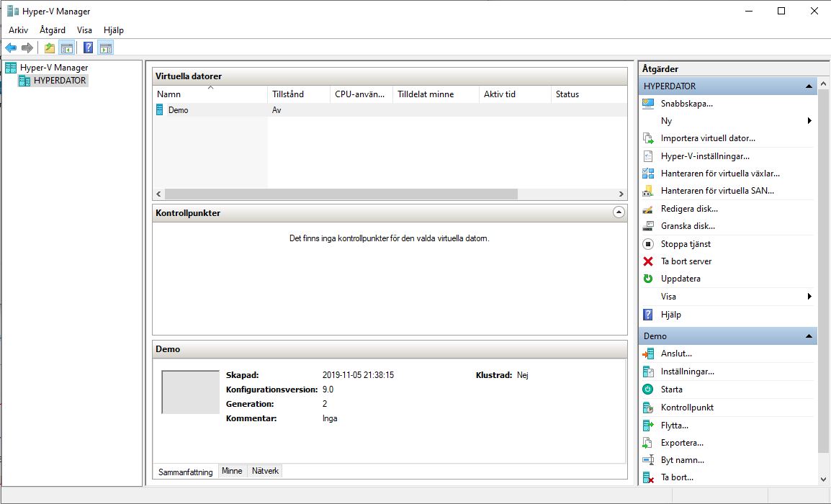The image size is (831, 504).
Task: Click the Snabbskapa icon
Action: 647,104
